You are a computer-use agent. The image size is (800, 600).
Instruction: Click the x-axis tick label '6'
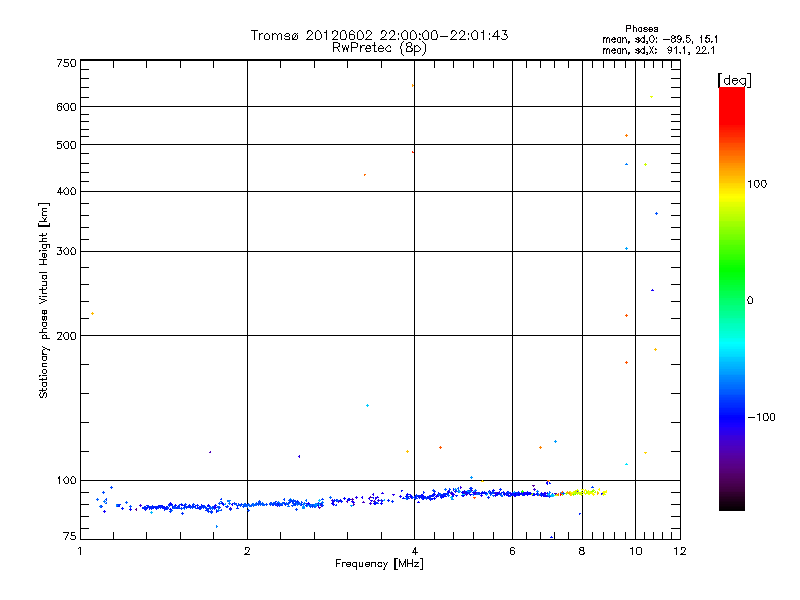tap(512, 551)
